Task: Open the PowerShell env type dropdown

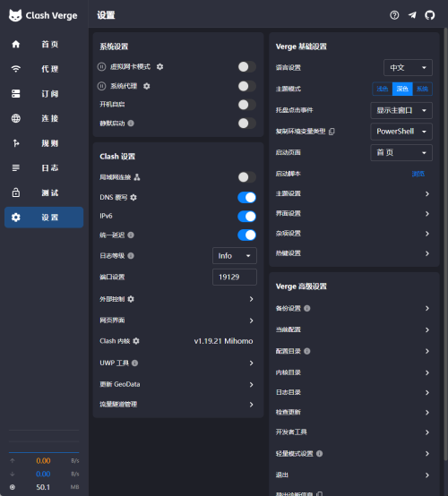Action: [x=401, y=132]
